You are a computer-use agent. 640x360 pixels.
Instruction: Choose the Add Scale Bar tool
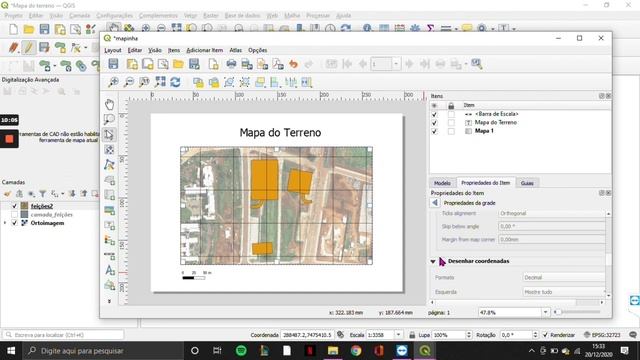click(x=109, y=256)
